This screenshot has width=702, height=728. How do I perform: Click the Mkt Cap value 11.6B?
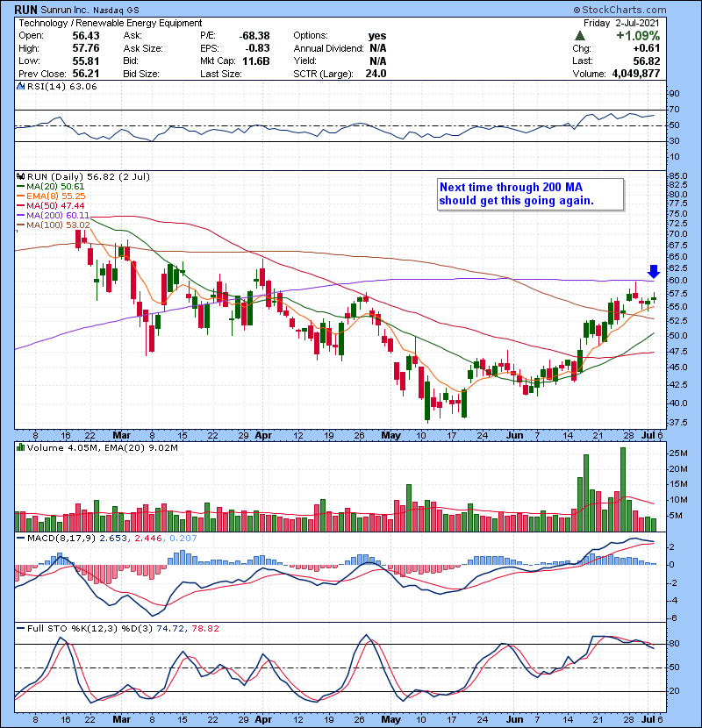(x=256, y=61)
